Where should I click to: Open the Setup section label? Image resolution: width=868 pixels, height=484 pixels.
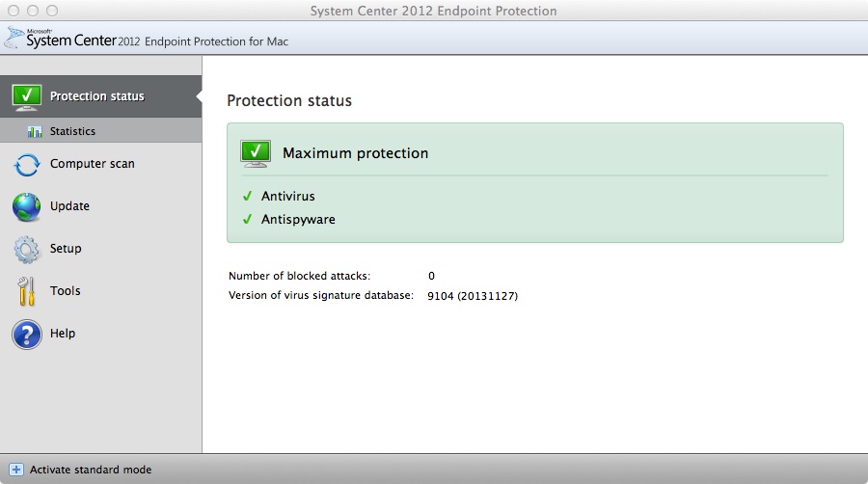click(66, 249)
